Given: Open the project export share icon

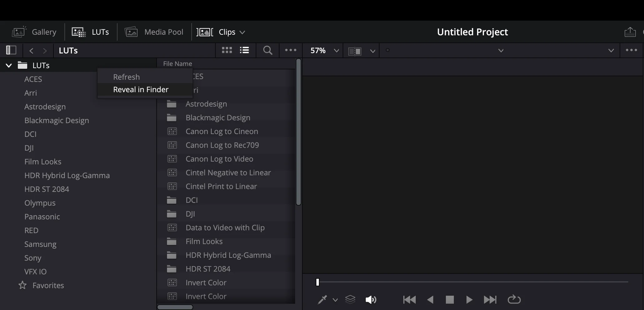Looking at the screenshot, I should point(630,32).
